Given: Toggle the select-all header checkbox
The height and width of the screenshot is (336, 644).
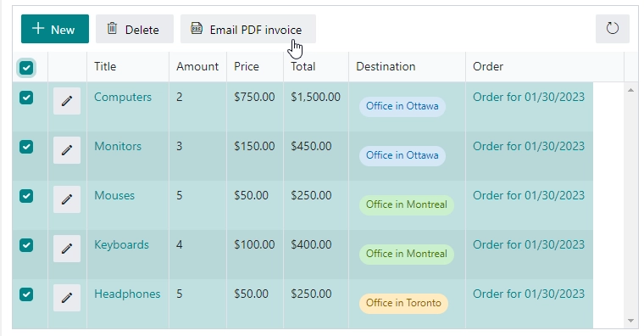Looking at the screenshot, I should (26, 67).
